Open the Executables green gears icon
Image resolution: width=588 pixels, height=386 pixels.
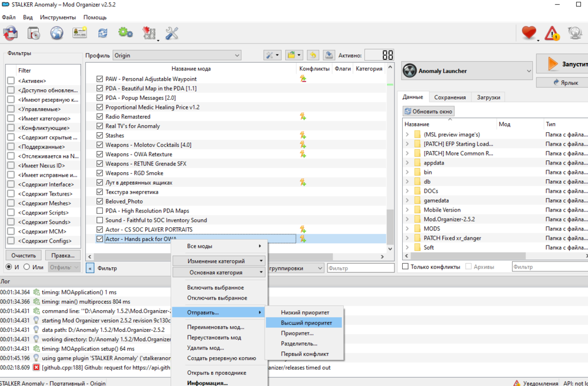point(125,33)
